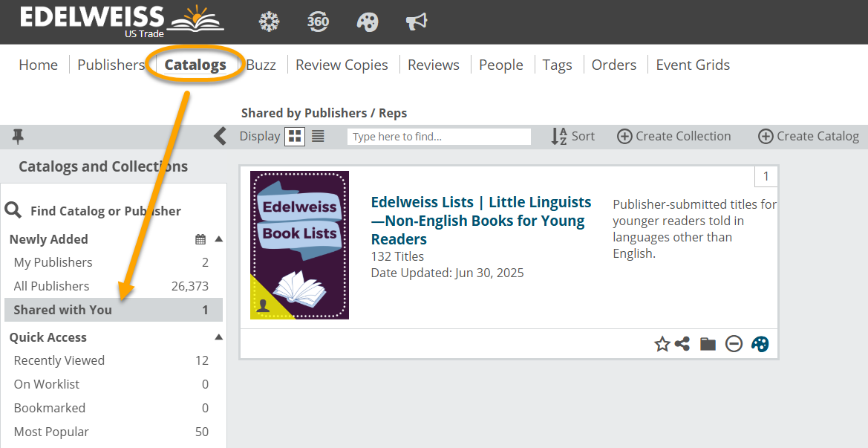Select All Publishers in sidebar

pos(114,286)
